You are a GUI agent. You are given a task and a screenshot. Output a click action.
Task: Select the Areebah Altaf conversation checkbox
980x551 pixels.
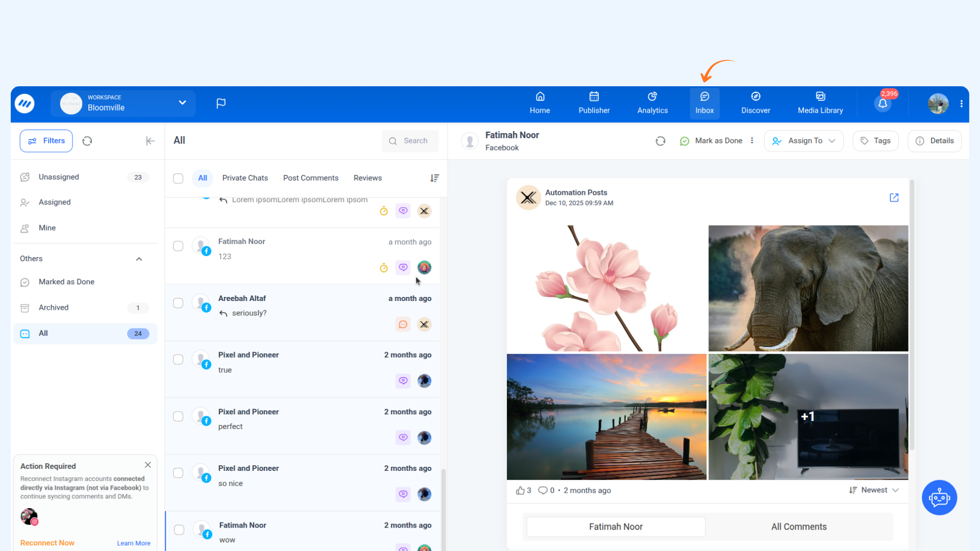(x=178, y=303)
